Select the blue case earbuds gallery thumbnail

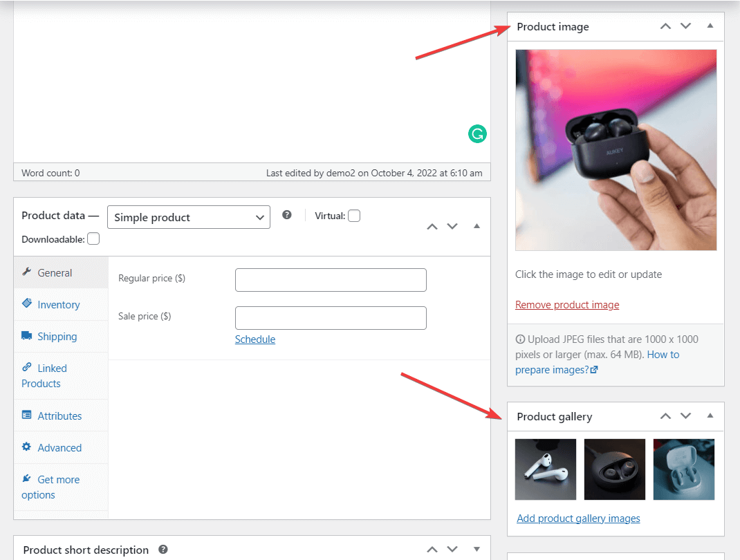tap(684, 469)
